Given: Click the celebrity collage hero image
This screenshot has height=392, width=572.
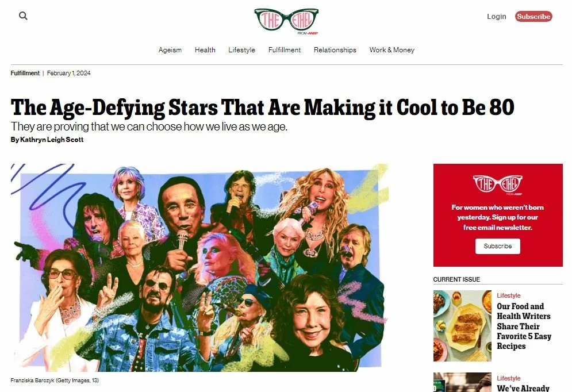Looking at the screenshot, I should click(x=199, y=268).
